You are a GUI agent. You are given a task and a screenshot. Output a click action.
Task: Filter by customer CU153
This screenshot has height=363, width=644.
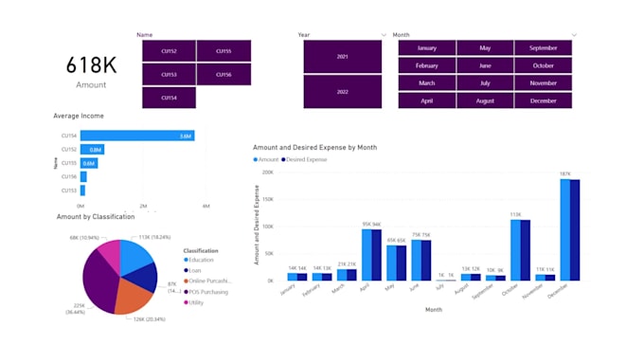point(170,75)
